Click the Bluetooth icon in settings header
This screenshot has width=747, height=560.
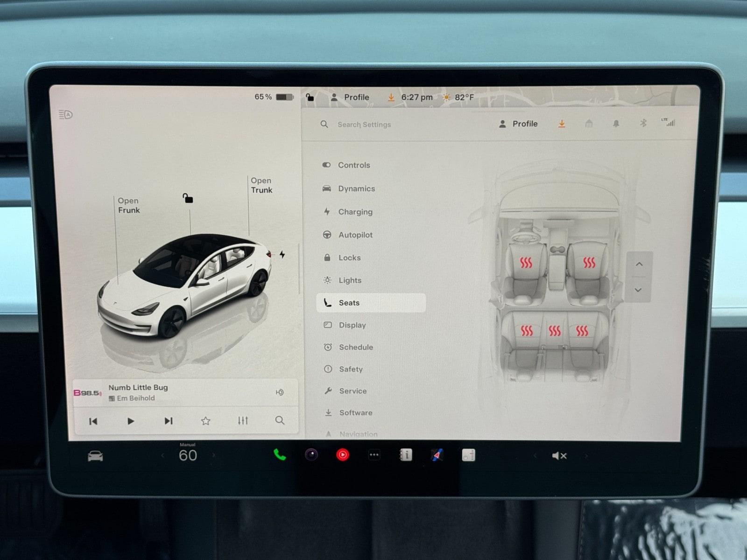coord(643,123)
